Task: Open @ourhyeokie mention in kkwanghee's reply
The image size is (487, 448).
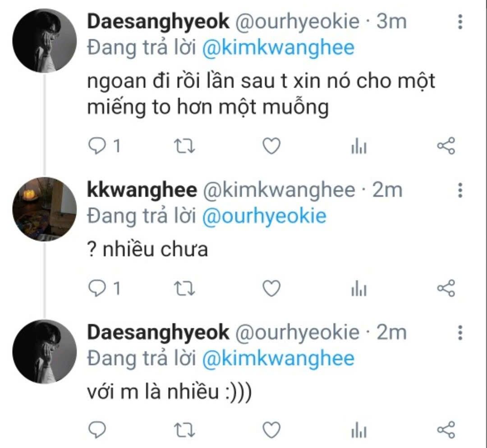Action: click(264, 217)
